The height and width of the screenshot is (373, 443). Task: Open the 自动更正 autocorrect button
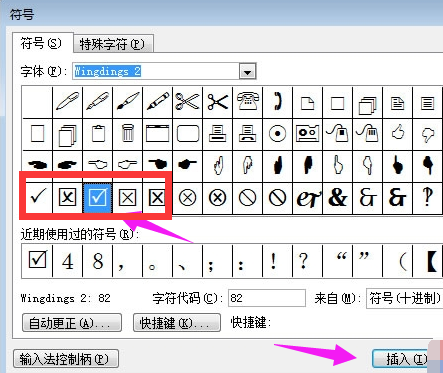[x=72, y=323]
